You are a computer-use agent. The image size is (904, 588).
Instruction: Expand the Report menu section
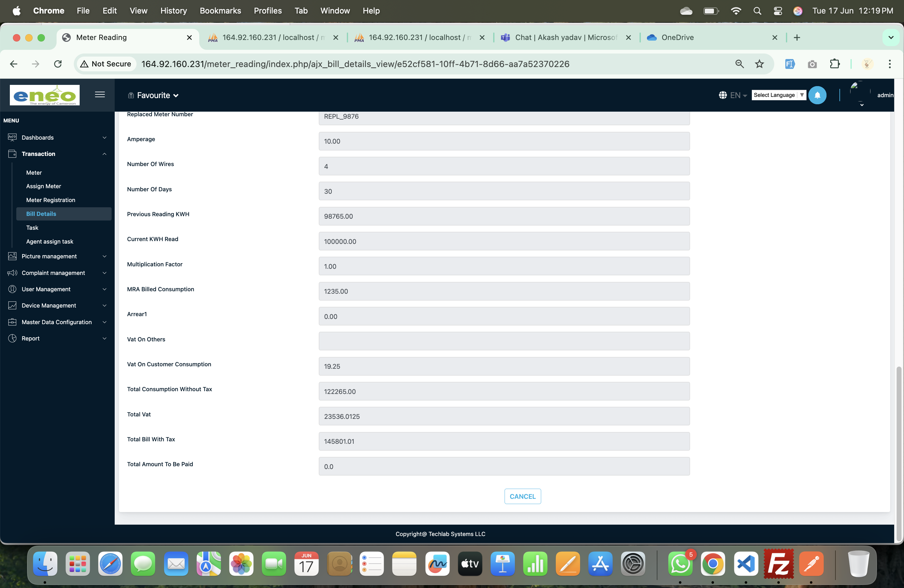[x=57, y=339]
